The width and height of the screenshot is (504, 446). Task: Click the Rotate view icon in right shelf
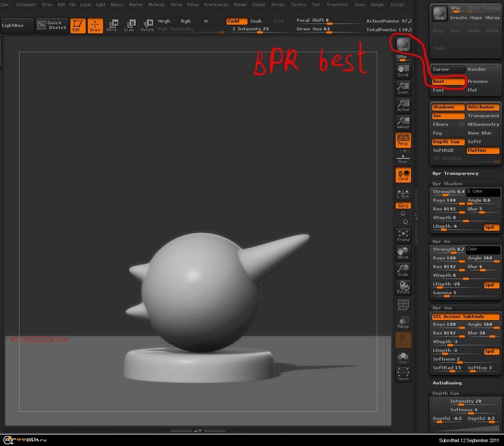coord(403,288)
